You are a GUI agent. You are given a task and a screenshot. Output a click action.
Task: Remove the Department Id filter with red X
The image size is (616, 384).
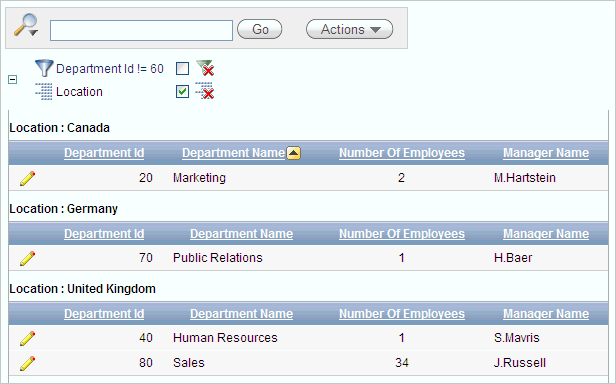(x=205, y=68)
